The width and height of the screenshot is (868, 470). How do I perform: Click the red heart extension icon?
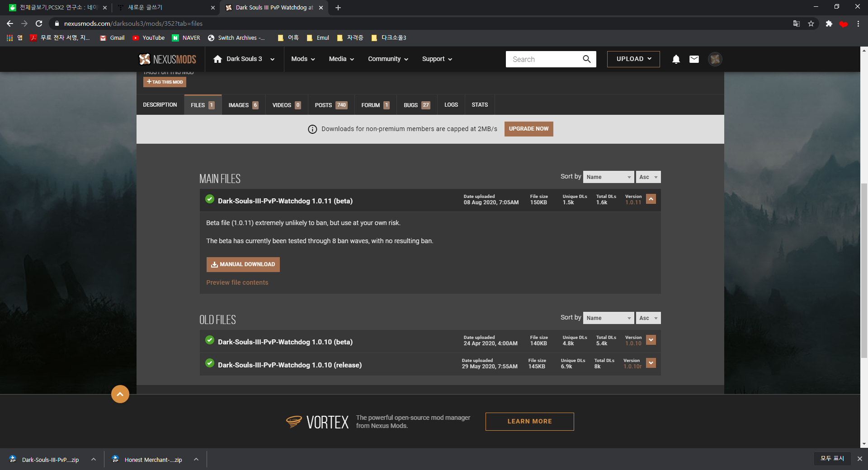(x=843, y=24)
